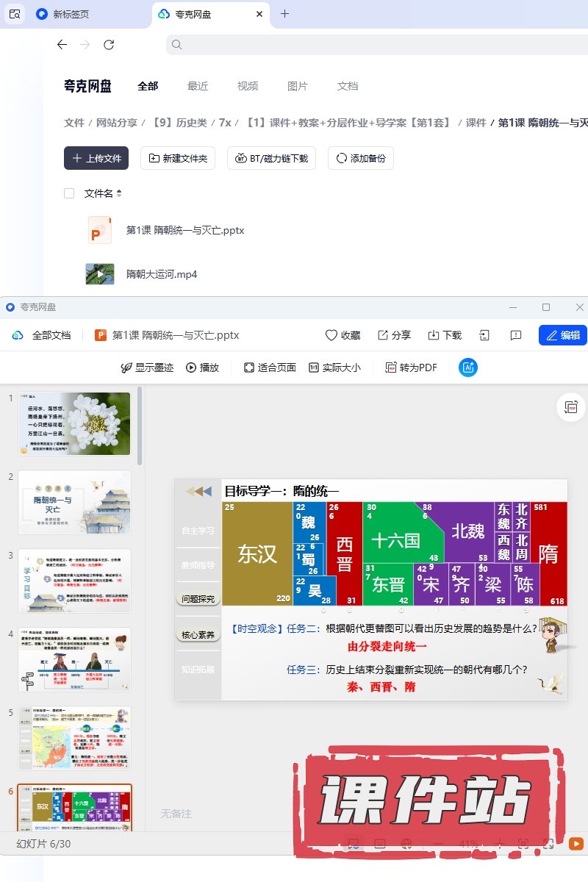588x882 pixels.
Task: Click the AI assistant icon in toolbar
Action: coord(468,367)
